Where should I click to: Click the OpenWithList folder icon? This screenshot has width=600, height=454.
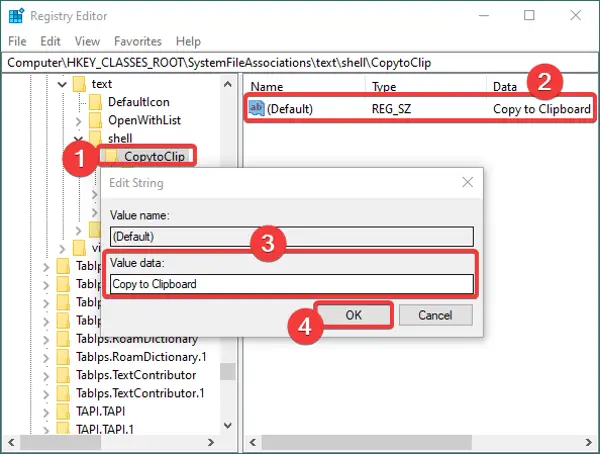click(x=96, y=120)
